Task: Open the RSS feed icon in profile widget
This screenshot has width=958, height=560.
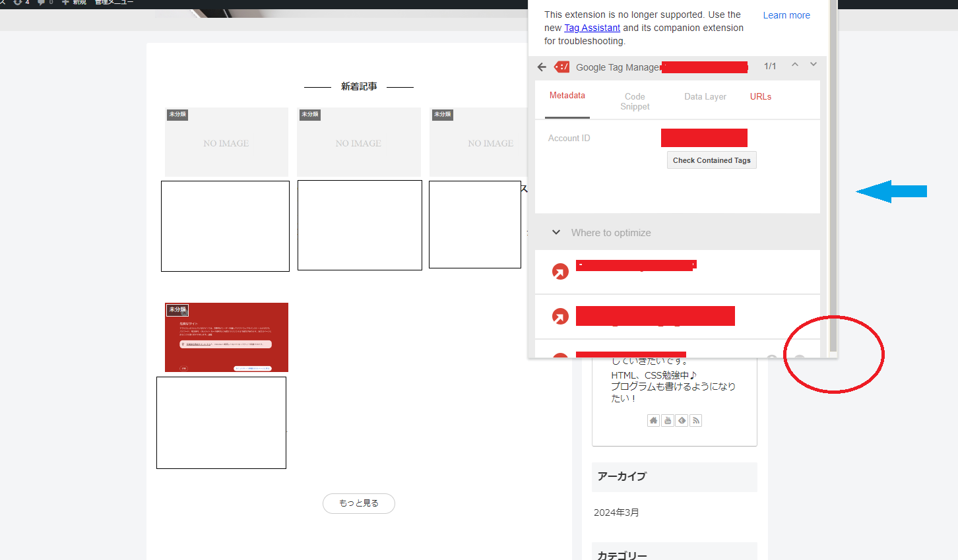Action: [695, 420]
